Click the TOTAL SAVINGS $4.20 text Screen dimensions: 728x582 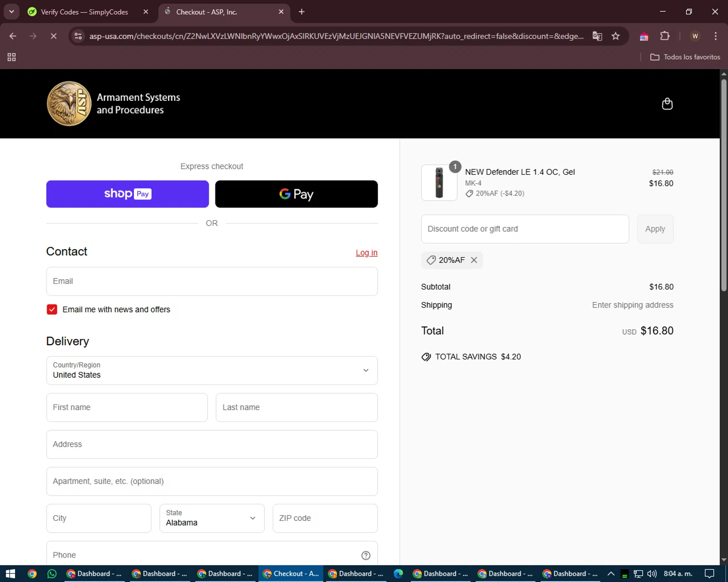(478, 357)
